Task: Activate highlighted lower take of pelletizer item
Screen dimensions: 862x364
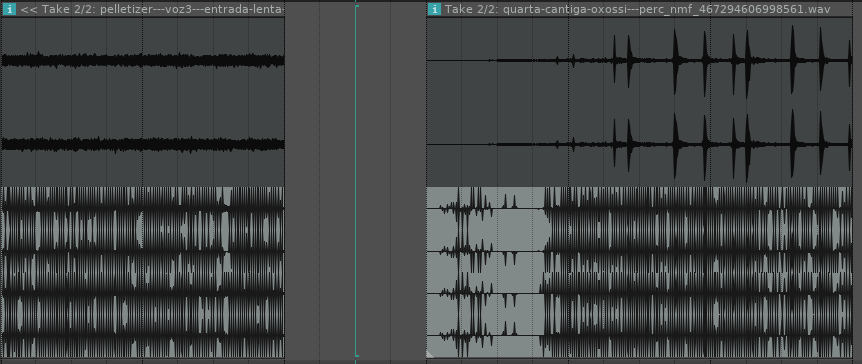Action: [x=142, y=272]
